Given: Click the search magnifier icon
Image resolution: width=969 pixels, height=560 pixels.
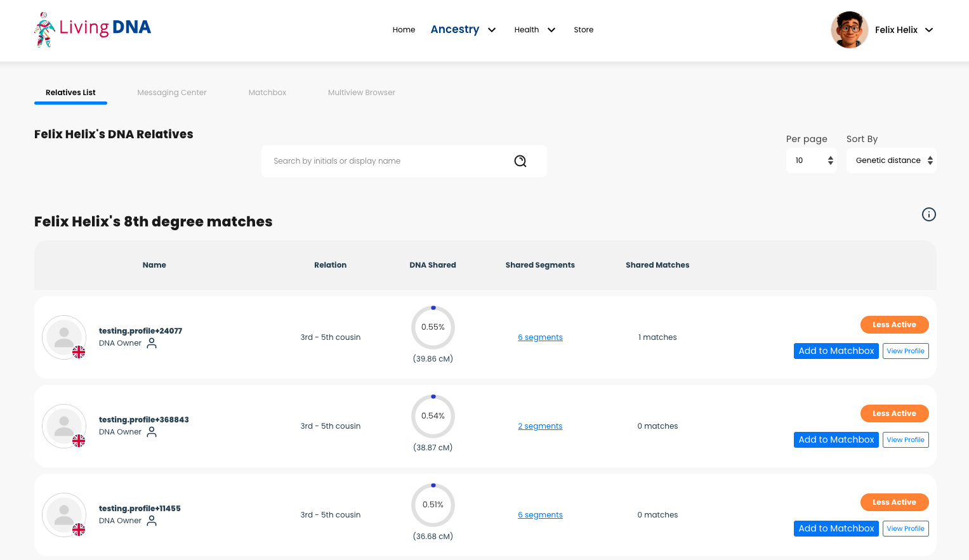Looking at the screenshot, I should coord(520,161).
